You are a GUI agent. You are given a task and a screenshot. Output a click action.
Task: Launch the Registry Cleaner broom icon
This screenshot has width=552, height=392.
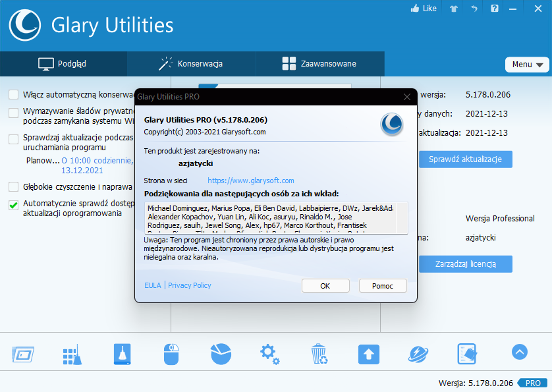coord(72,354)
